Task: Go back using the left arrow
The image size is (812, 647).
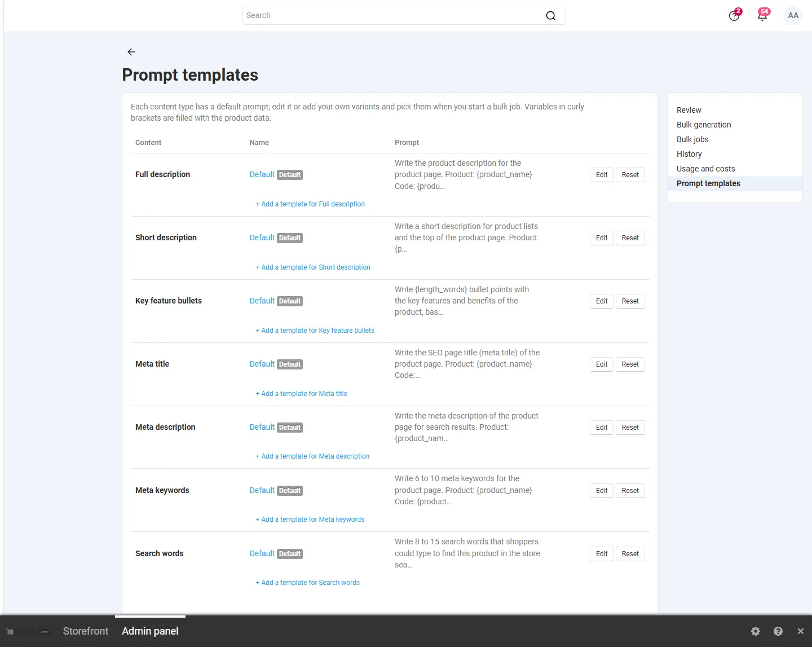Action: (x=131, y=52)
